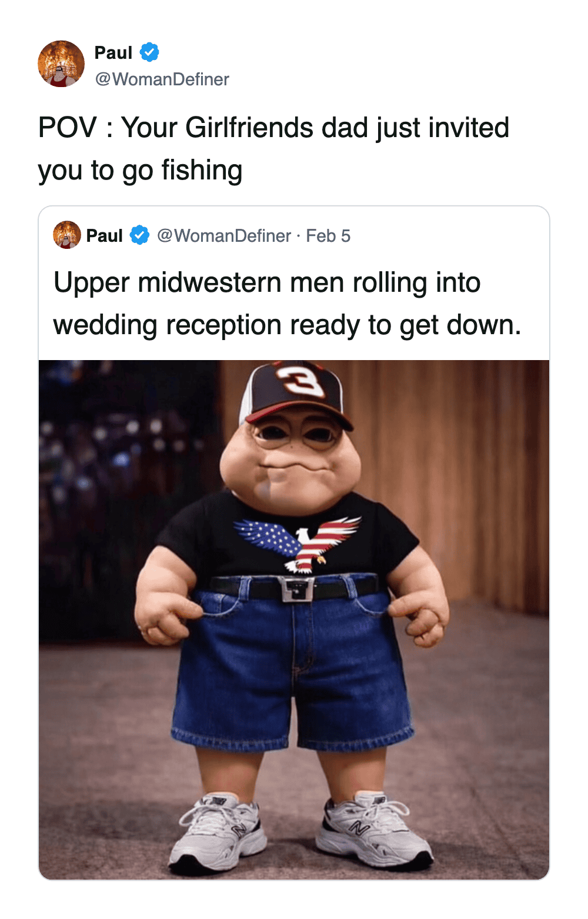Image resolution: width=588 pixels, height=919 pixels.
Task: Click "Paul" name inside the quoted tweet
Action: [104, 236]
